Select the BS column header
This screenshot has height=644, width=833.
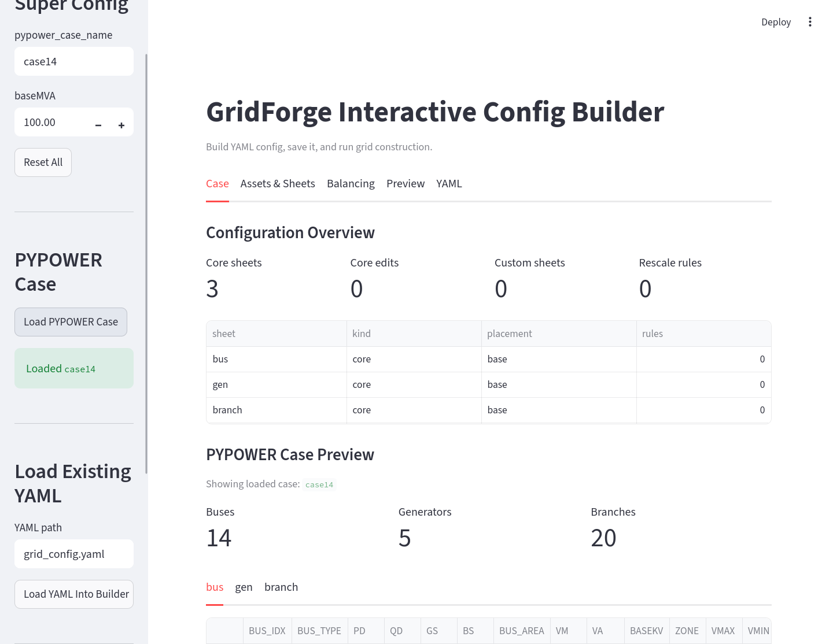pyautogui.click(x=475, y=631)
